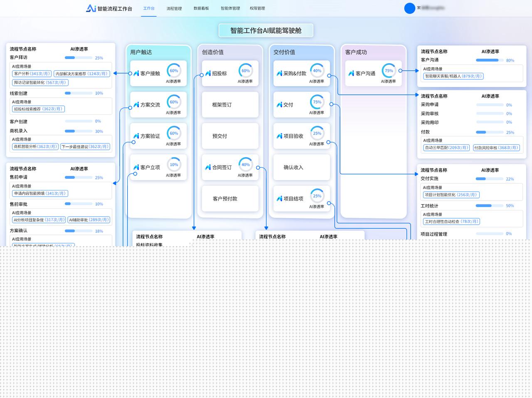Screen dimensions: 532x398
Task: Click AI icon on 项目结项 node
Action: click(x=279, y=199)
